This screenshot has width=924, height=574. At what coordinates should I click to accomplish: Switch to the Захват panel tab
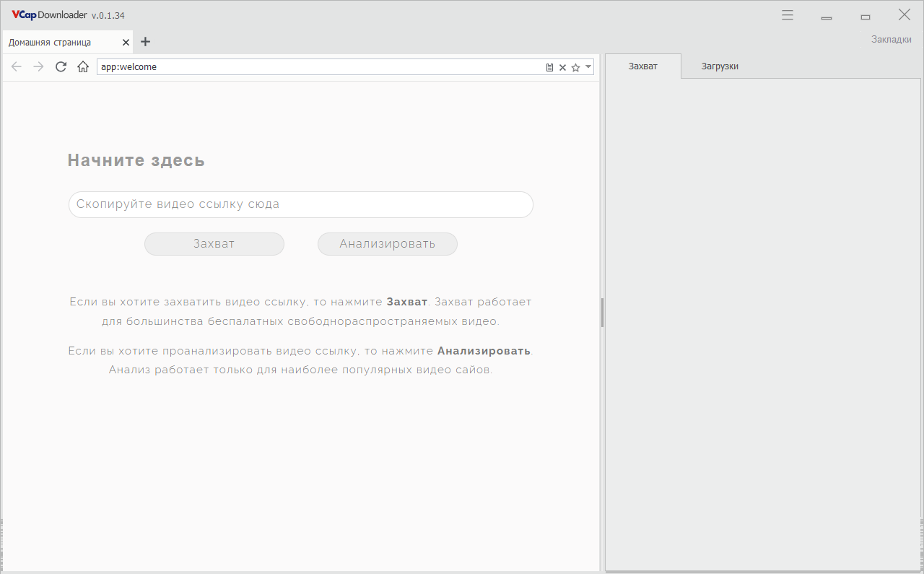(x=642, y=66)
